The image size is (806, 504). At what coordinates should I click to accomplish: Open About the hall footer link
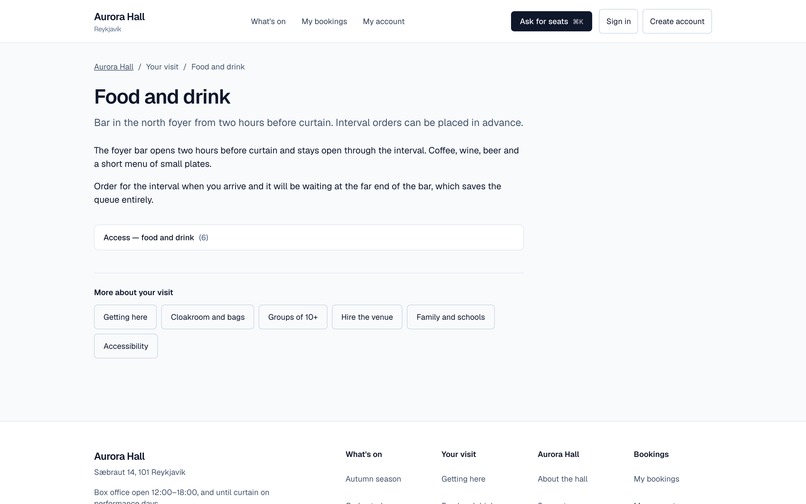[562, 479]
